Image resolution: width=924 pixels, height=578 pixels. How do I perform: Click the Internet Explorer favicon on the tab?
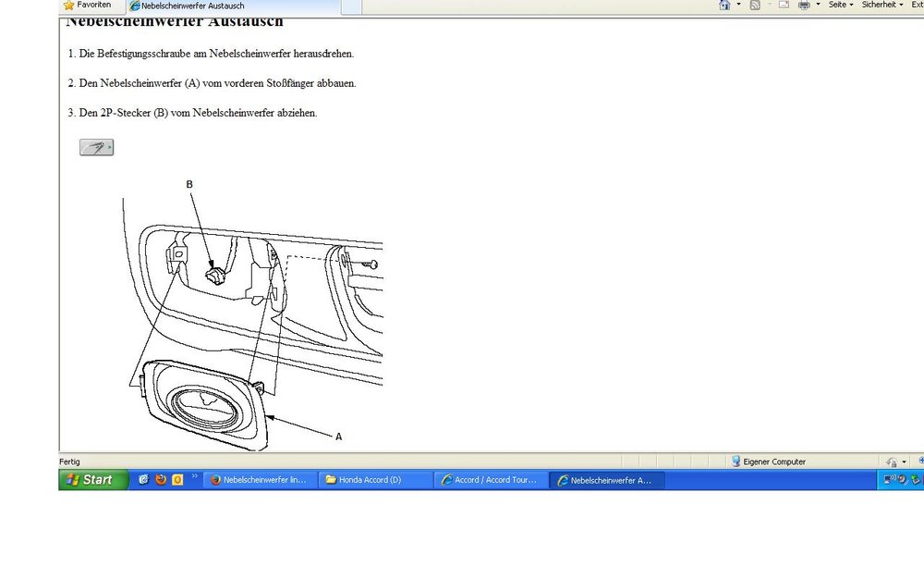click(x=135, y=6)
